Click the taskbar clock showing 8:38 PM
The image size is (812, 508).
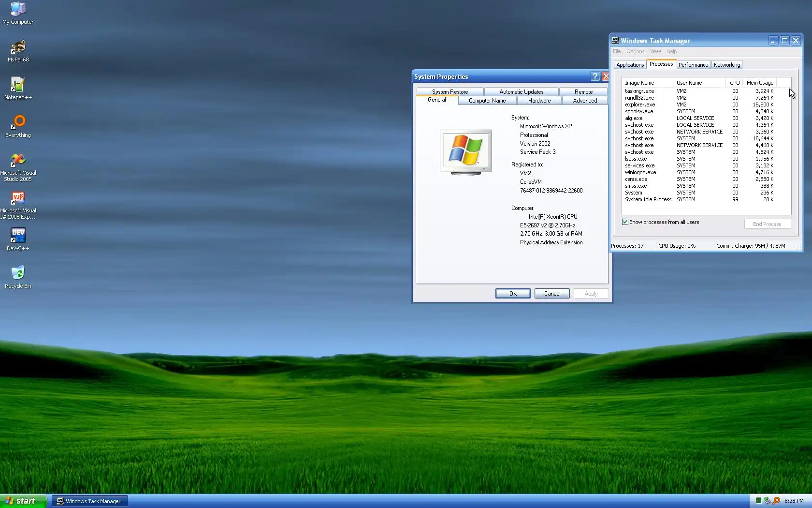794,501
